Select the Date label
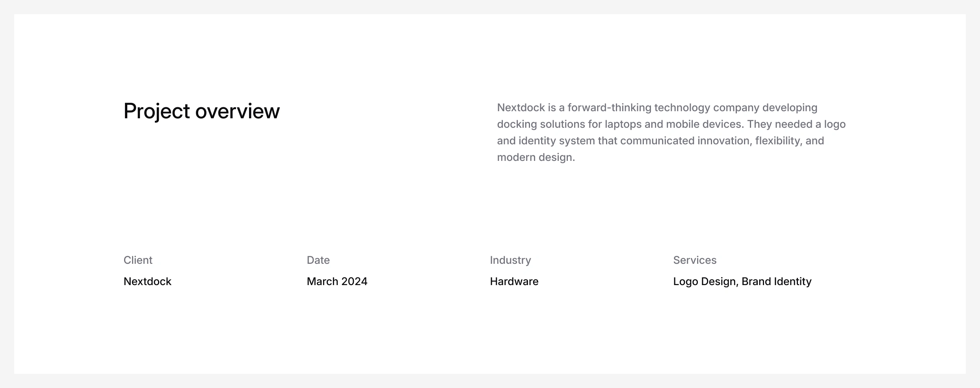This screenshot has height=388, width=980. point(318,260)
